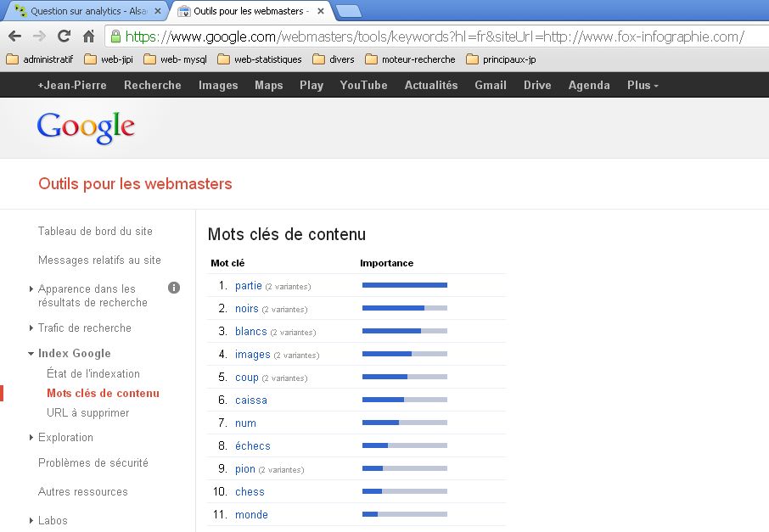Open Recherche in the Google bar

pos(153,85)
